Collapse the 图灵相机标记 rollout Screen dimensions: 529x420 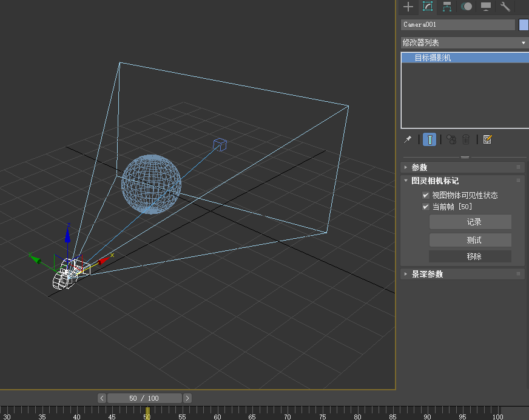462,181
